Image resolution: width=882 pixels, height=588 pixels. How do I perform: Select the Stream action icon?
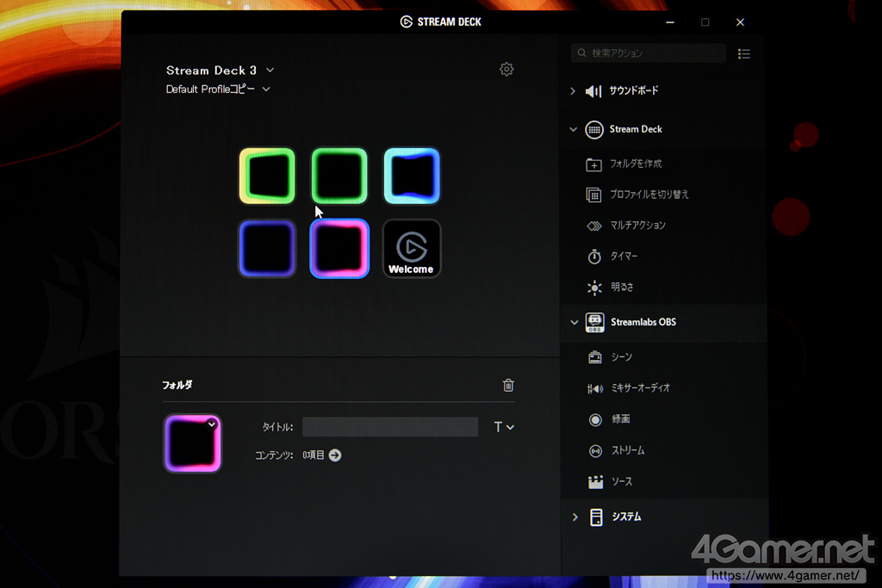tap(595, 451)
